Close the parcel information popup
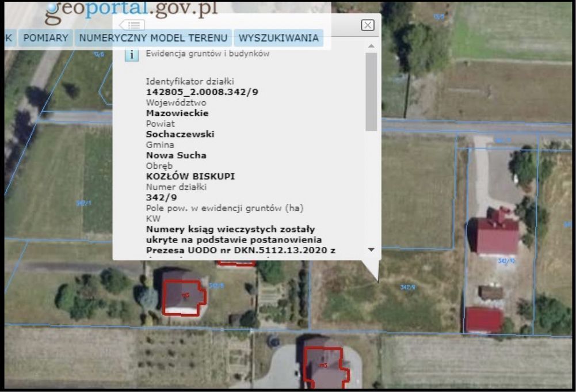The width and height of the screenshot is (576, 392). 367,24
